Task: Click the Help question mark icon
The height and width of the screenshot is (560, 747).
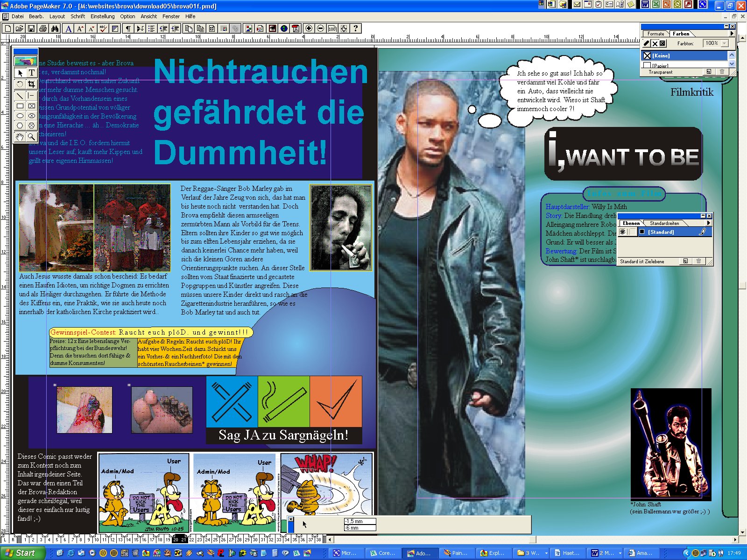Action: (x=355, y=28)
